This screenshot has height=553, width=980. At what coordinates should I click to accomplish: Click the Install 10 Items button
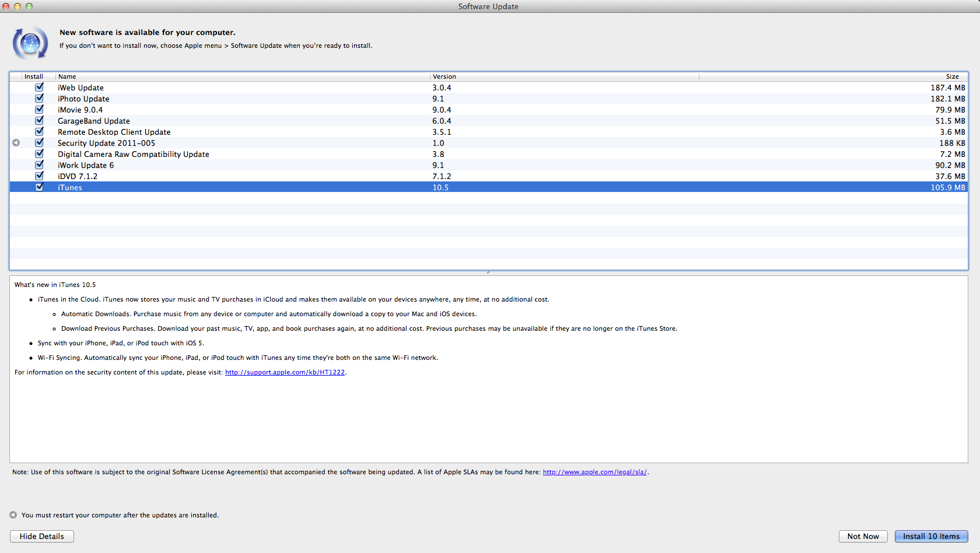pyautogui.click(x=931, y=536)
